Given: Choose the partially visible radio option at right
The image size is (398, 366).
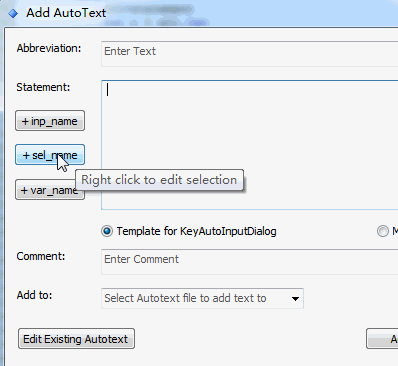Looking at the screenshot, I should 383,231.
